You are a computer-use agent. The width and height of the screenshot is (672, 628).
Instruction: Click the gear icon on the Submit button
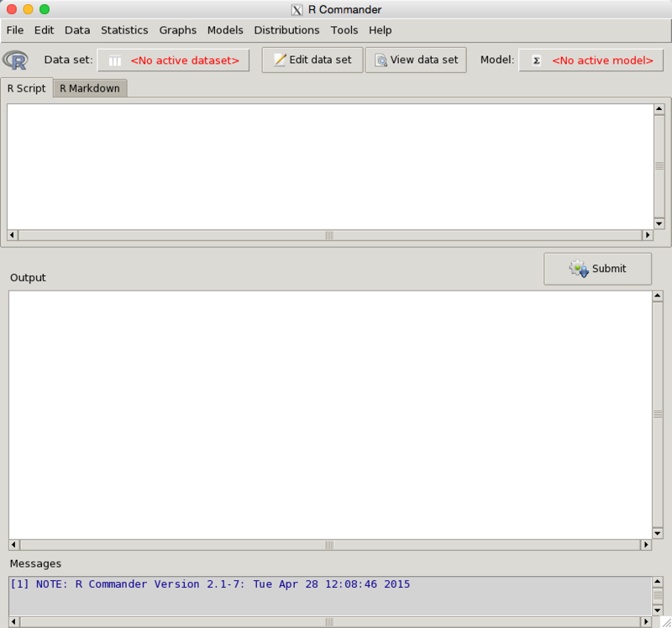pyautogui.click(x=579, y=269)
